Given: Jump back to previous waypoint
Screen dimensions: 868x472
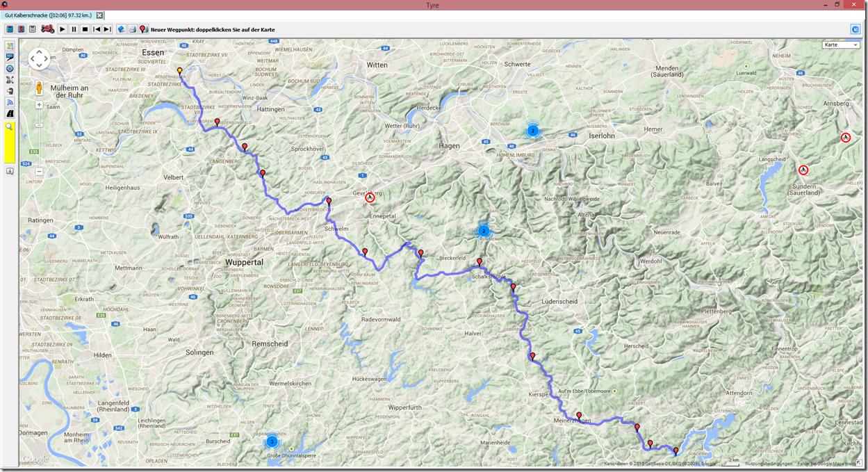Looking at the screenshot, I should (97, 29).
